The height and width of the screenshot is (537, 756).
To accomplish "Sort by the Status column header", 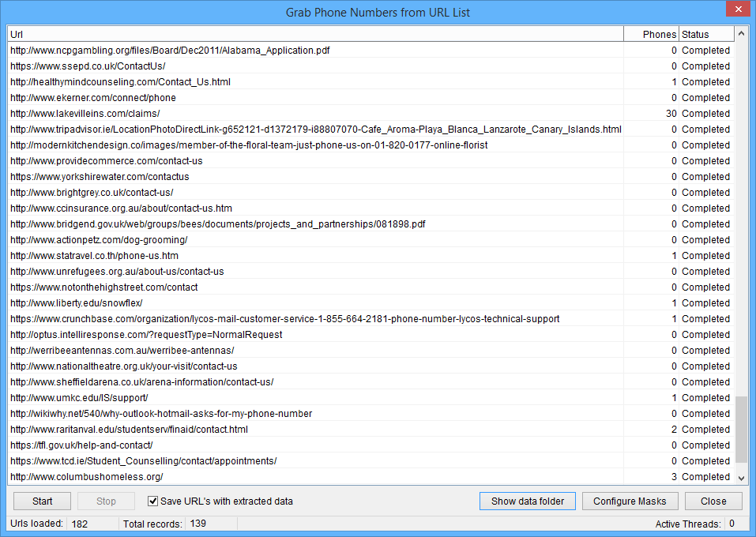I will (x=705, y=35).
